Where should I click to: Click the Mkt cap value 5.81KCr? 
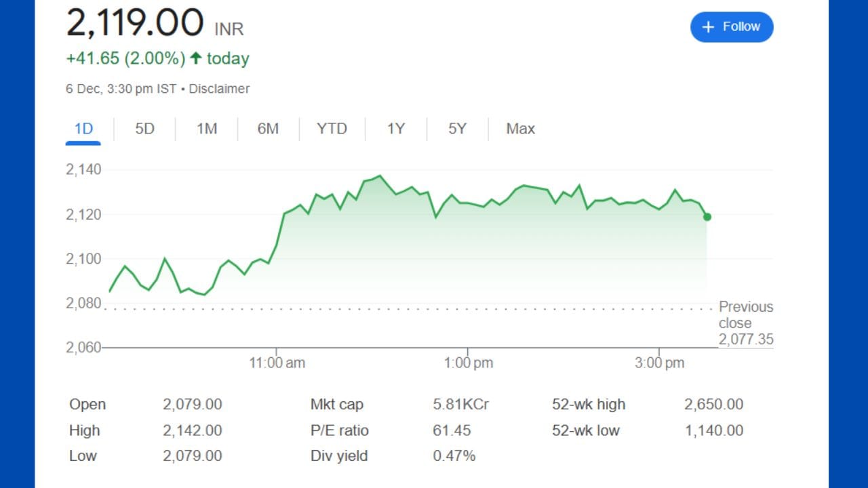coord(460,405)
